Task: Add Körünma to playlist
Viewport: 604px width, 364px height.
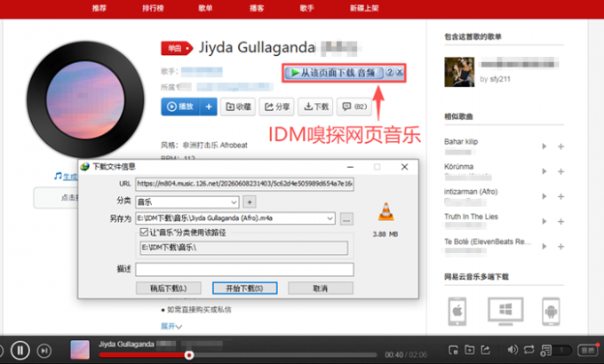Action: pyautogui.click(x=560, y=171)
